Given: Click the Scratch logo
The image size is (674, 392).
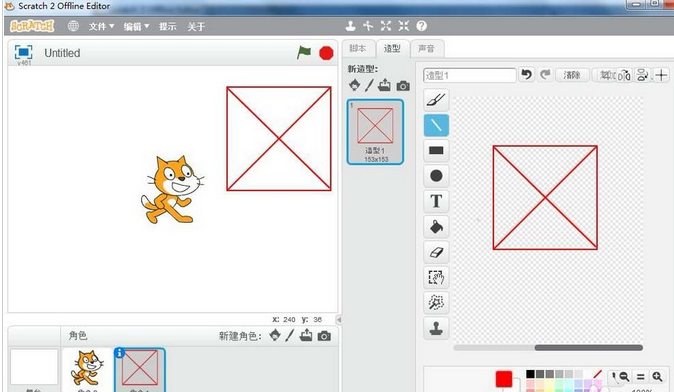Looking at the screenshot, I should tap(32, 26).
